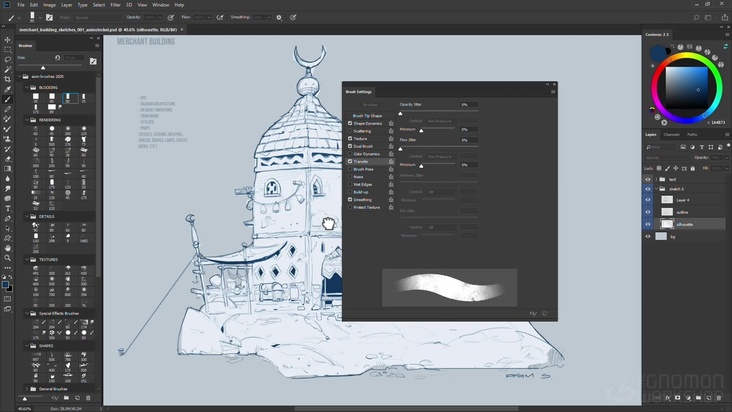Create new brush icon at Brushes panel bottom
The image size is (732, 412).
[77, 398]
